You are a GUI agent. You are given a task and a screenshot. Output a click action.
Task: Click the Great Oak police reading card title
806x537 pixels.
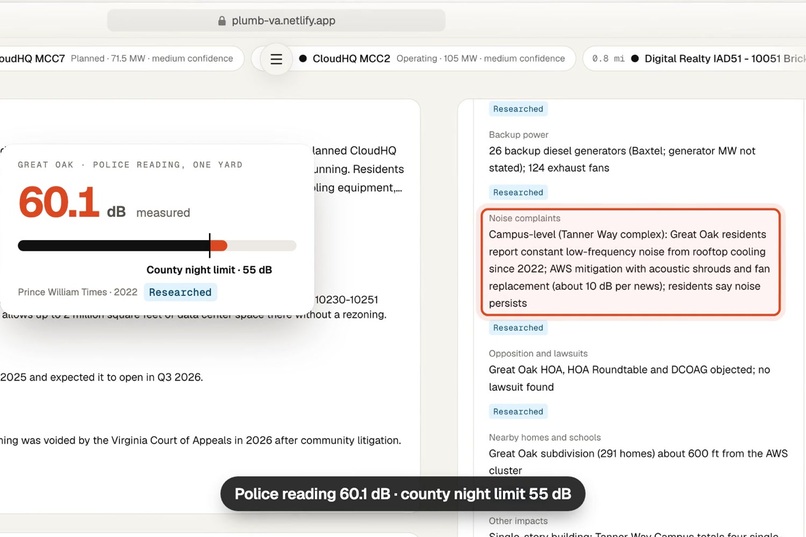130,164
